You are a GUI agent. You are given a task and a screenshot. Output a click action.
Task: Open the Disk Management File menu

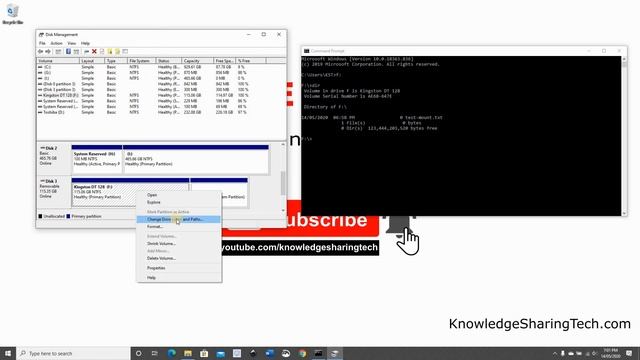[x=42, y=43]
